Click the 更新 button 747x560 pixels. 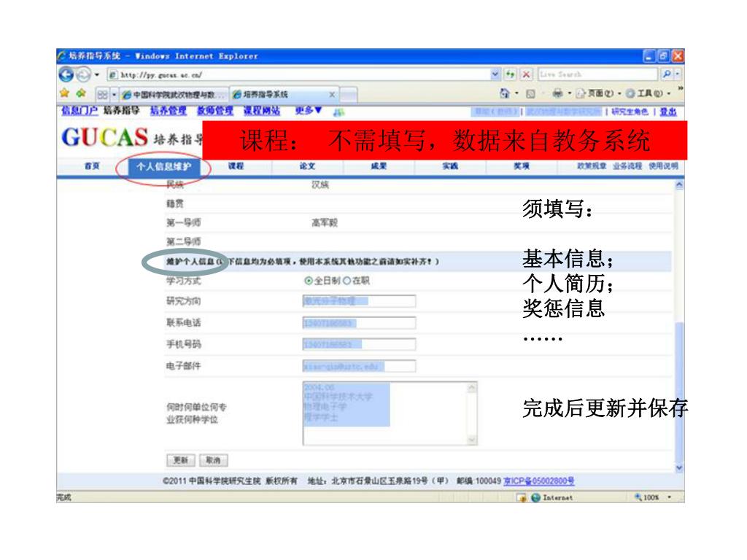181,460
